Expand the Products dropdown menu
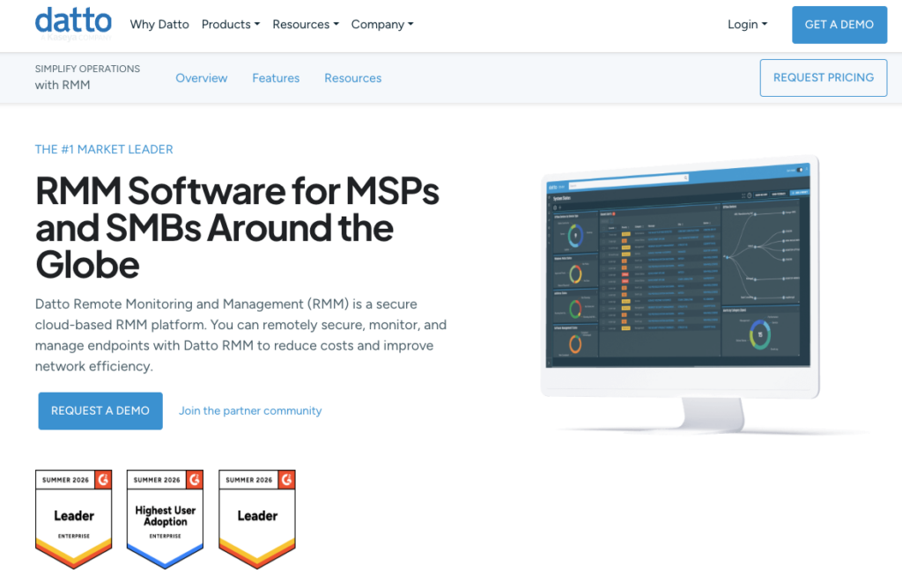Image resolution: width=902 pixels, height=588 pixels. [x=231, y=24]
